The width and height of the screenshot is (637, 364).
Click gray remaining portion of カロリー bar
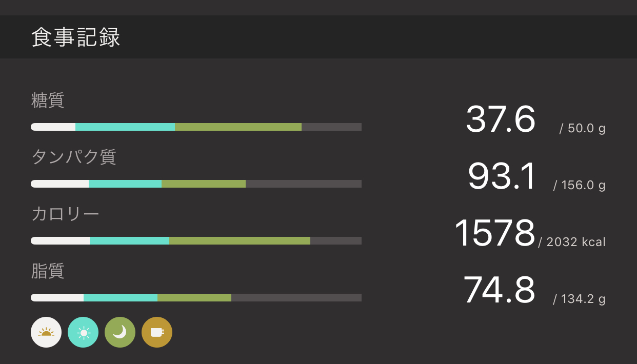pos(336,241)
